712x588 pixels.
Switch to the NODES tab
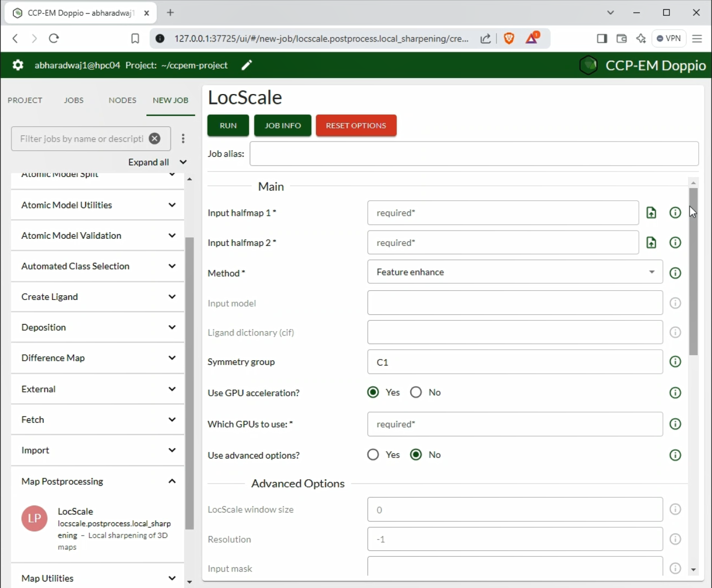122,101
